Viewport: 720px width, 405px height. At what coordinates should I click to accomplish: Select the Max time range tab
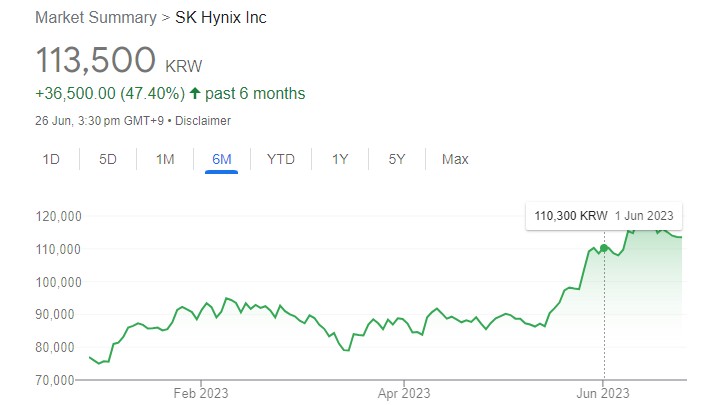[x=455, y=159]
